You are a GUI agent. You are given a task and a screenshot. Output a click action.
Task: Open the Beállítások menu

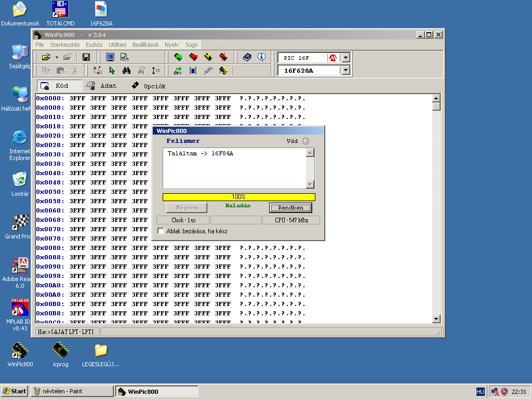pyautogui.click(x=145, y=45)
